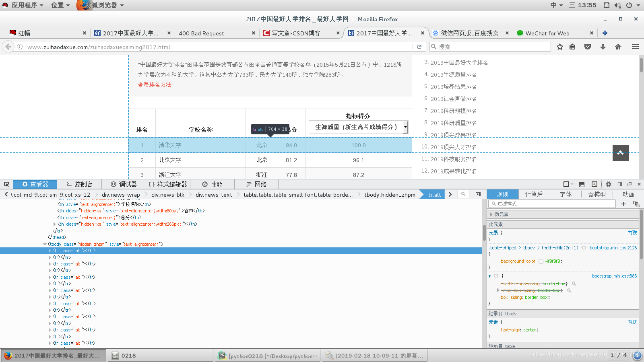Collapse the inspector sidebar pane icon
Image resolution: width=644 pixels, height=362 pixels.
478,194
